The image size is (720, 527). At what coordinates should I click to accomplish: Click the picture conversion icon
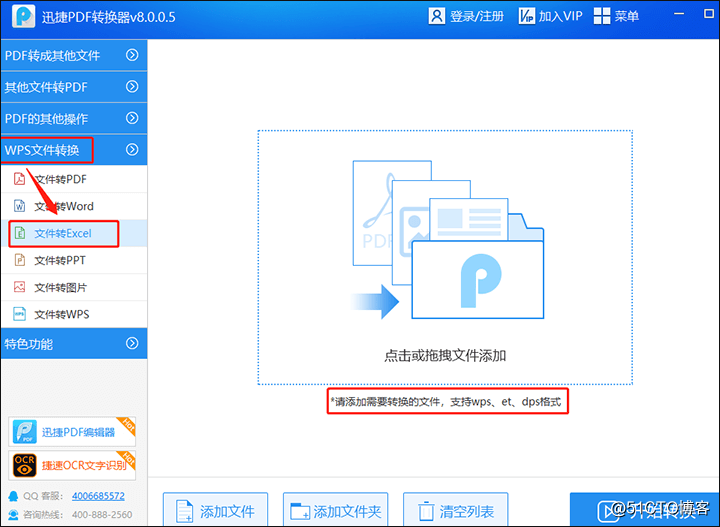click(19, 287)
